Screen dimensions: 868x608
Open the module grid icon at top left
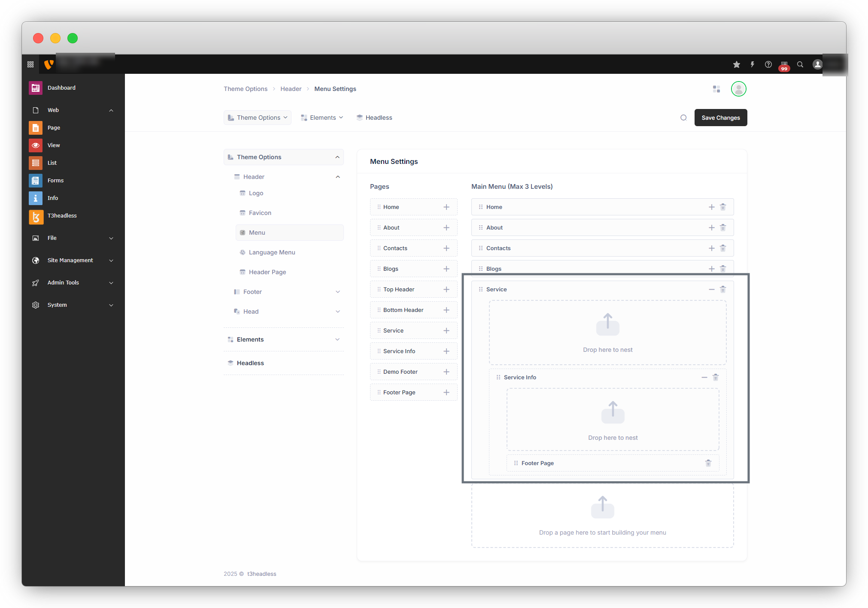coord(30,64)
